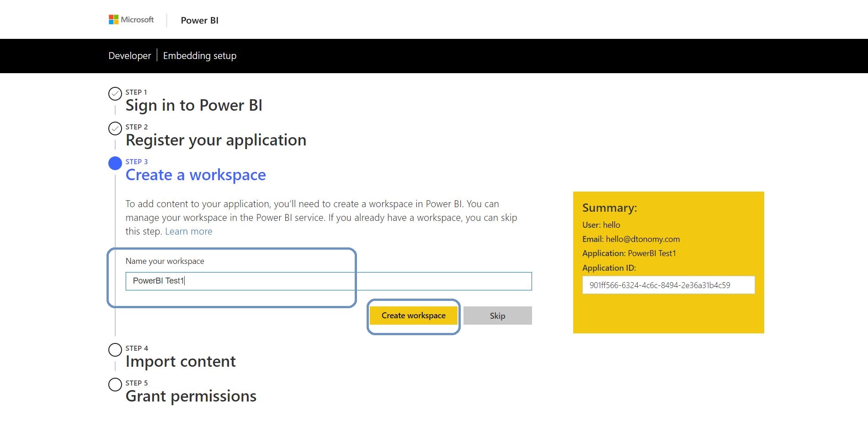The height and width of the screenshot is (423, 868).
Task: Skip the workspace creation step
Action: pyautogui.click(x=498, y=316)
